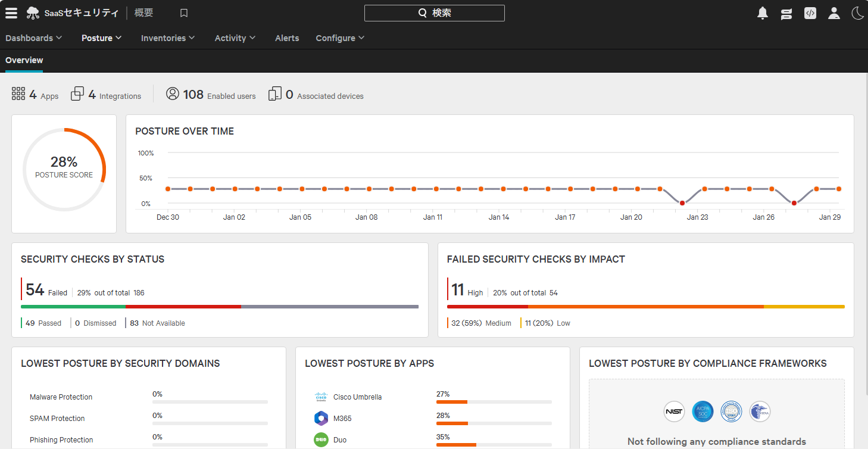The width and height of the screenshot is (868, 449).
Task: Click the server status icon in header
Action: [x=786, y=13]
